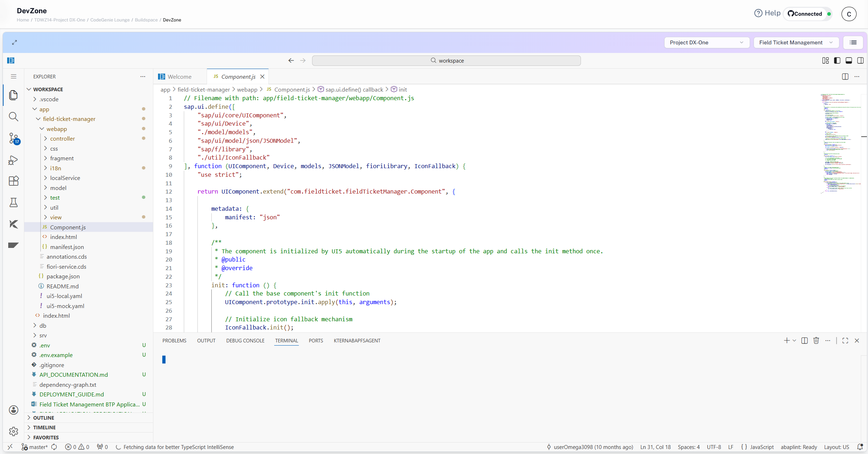Open the Search view in activity bar
This screenshot has width=868, height=454.
(14, 117)
